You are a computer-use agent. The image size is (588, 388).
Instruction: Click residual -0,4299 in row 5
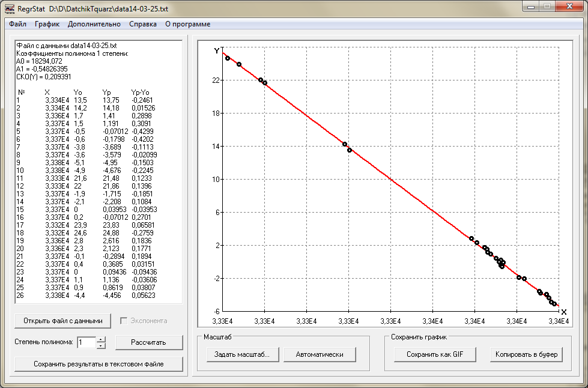[x=143, y=132]
